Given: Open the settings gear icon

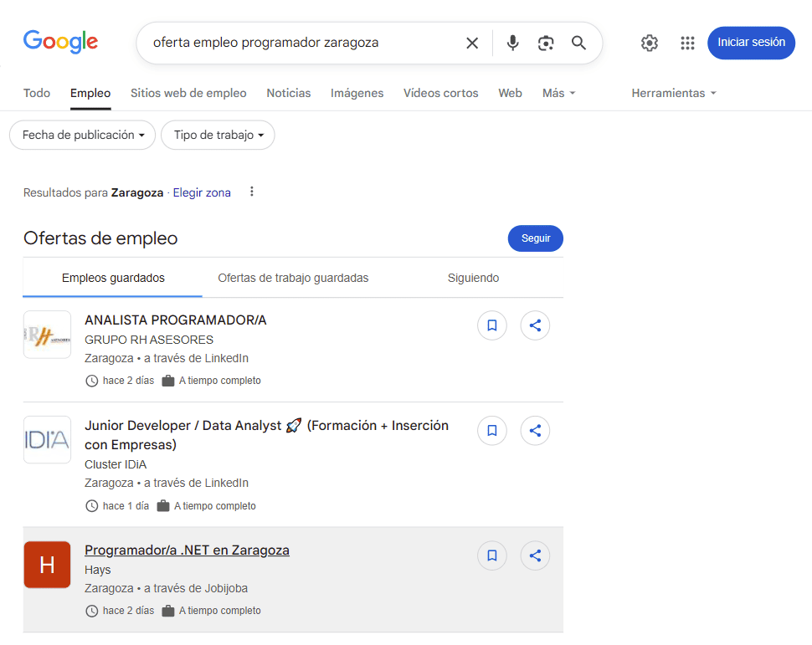Looking at the screenshot, I should [650, 43].
